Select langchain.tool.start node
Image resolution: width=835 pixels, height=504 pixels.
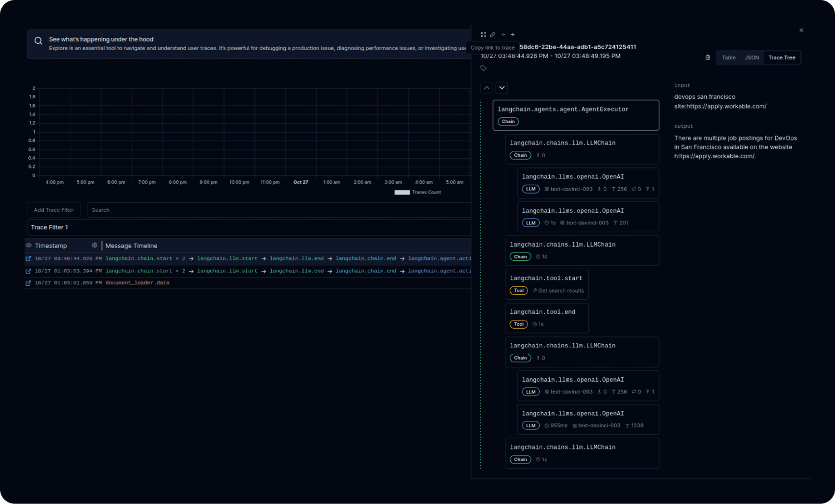pyautogui.click(x=547, y=284)
